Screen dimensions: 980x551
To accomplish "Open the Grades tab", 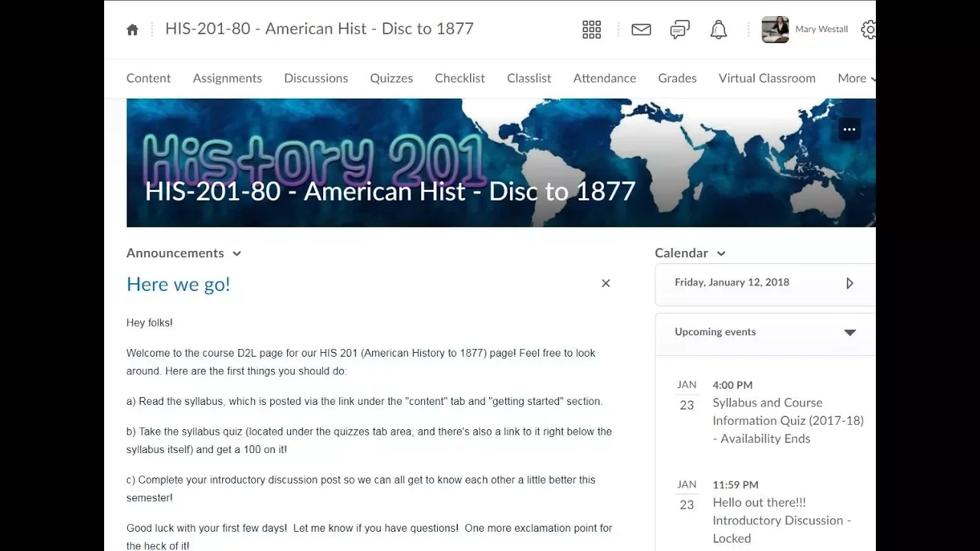I will click(678, 78).
